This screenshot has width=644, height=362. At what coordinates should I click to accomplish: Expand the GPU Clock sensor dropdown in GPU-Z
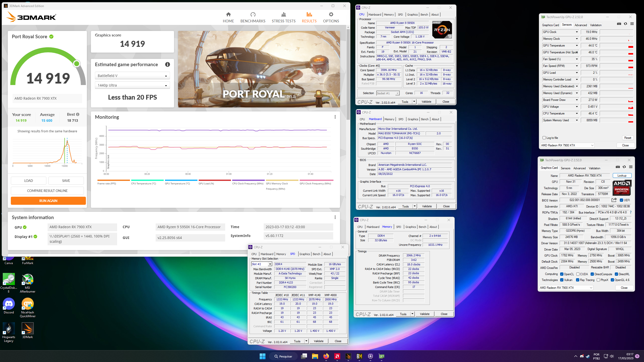[x=577, y=32]
